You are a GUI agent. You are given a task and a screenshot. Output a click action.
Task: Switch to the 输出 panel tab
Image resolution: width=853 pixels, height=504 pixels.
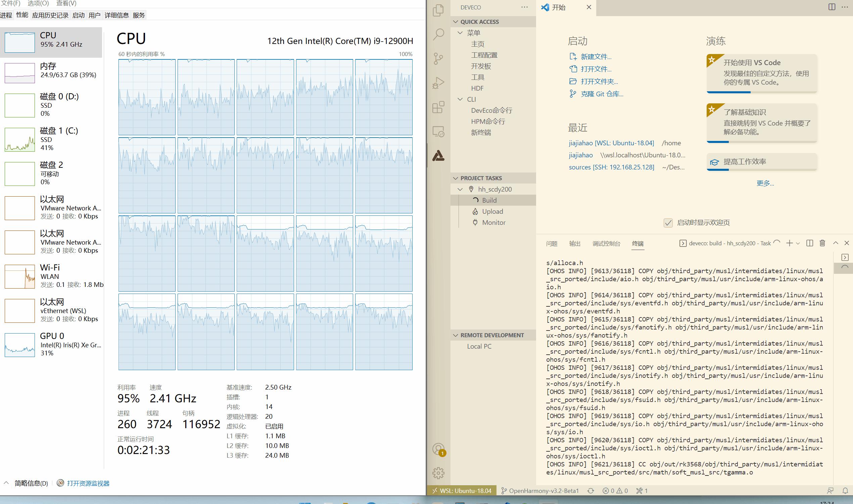point(574,244)
